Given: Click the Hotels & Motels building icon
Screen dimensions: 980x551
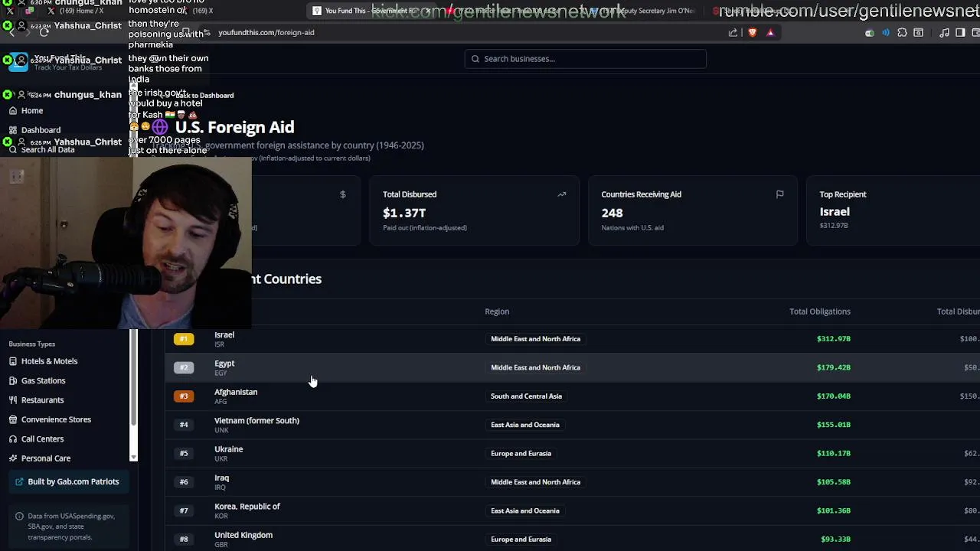Looking at the screenshot, I should 13,361.
